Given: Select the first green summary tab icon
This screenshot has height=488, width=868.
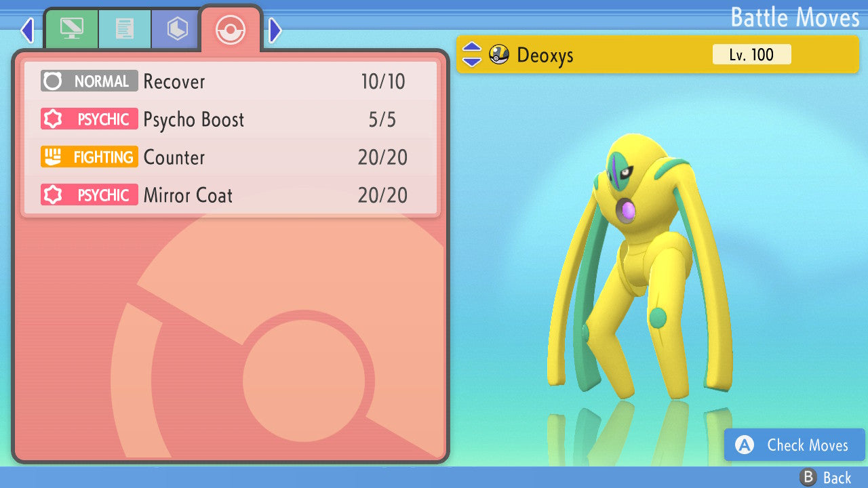Looking at the screenshot, I should [72, 28].
